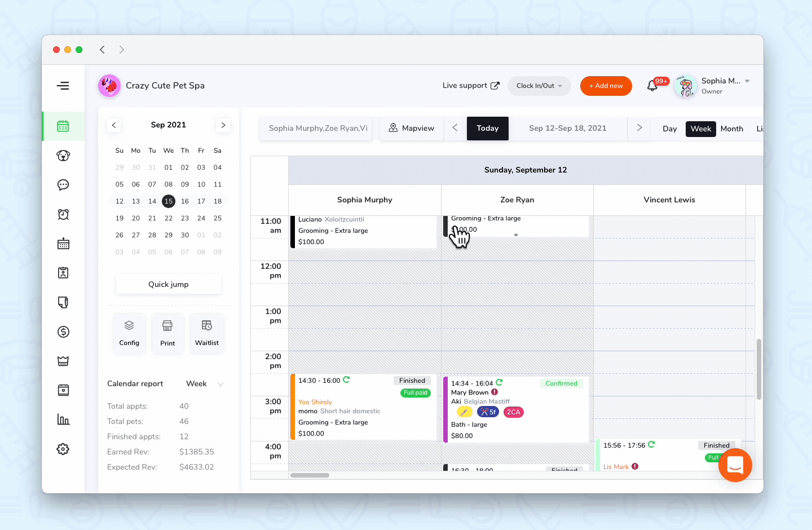The height and width of the screenshot is (530, 812).
Task: Open the payments dollar sidebar icon
Action: 63,332
